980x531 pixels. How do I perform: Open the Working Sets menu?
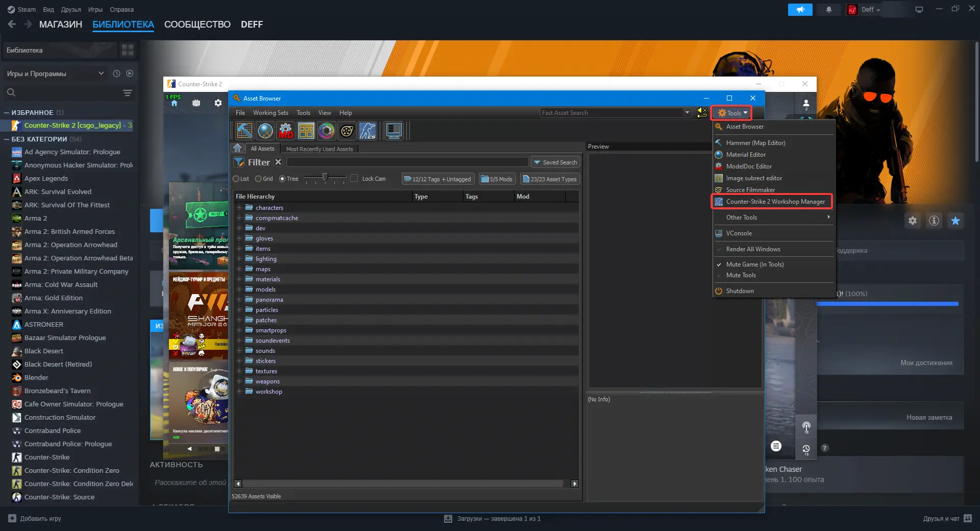[x=271, y=113]
